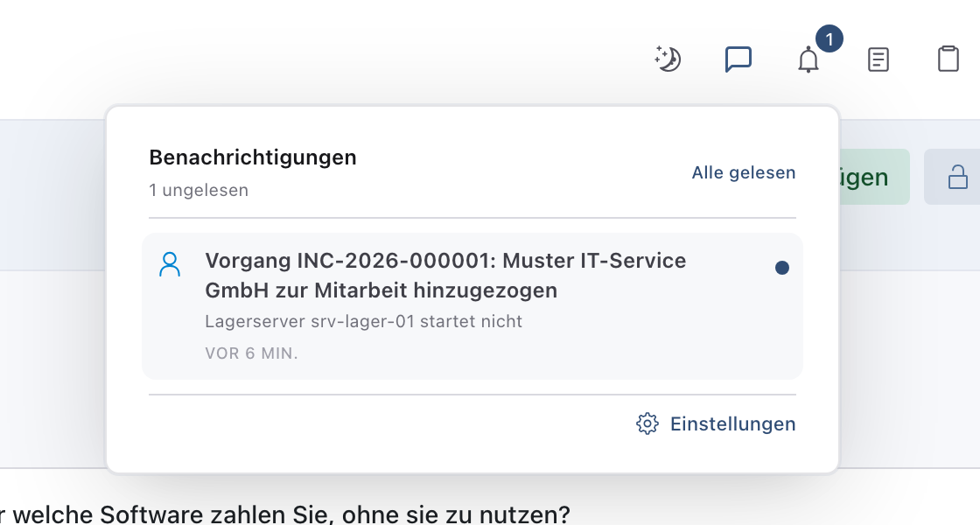Screen dimensions: 980x525
Task: Open the document list icon
Action: pyautogui.click(x=878, y=59)
